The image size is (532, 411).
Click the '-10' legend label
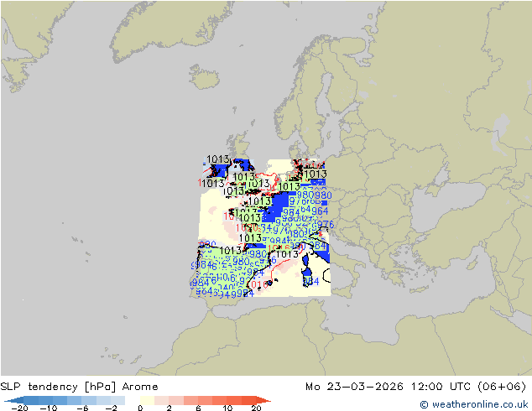(x=49, y=408)
